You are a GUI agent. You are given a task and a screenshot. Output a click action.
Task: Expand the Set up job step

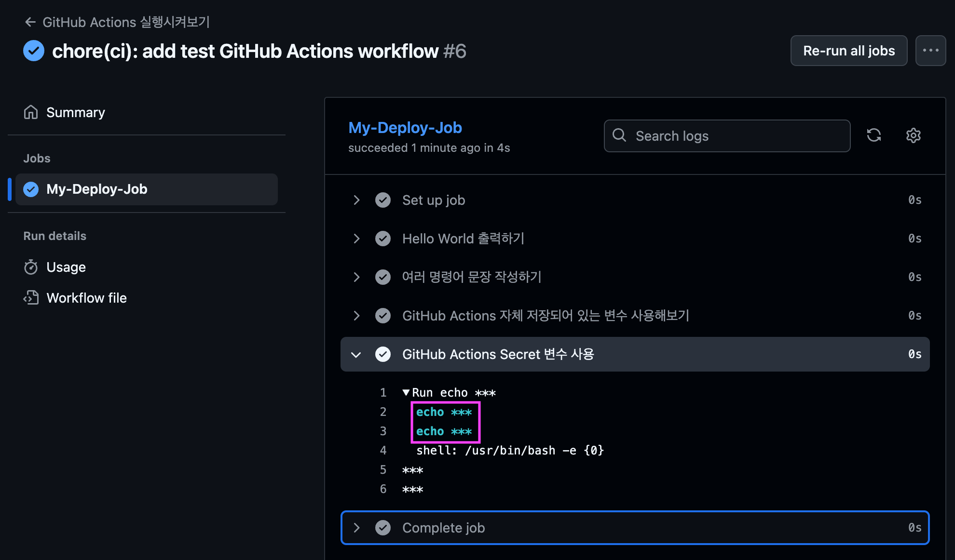point(356,200)
